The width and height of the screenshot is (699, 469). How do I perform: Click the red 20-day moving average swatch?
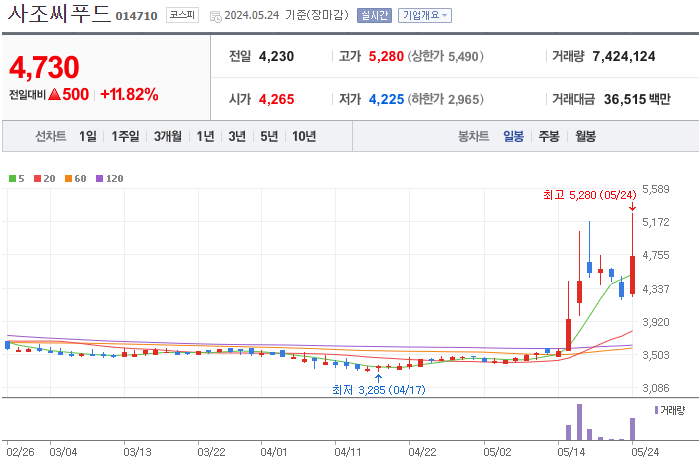pos(37,179)
